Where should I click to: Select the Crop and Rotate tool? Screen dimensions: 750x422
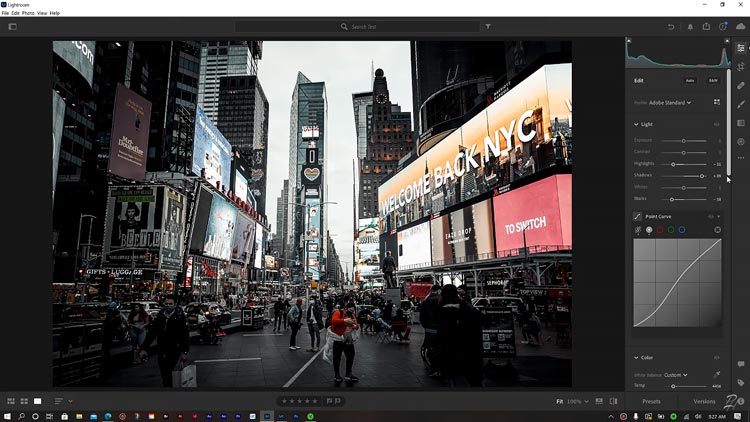[x=741, y=67]
